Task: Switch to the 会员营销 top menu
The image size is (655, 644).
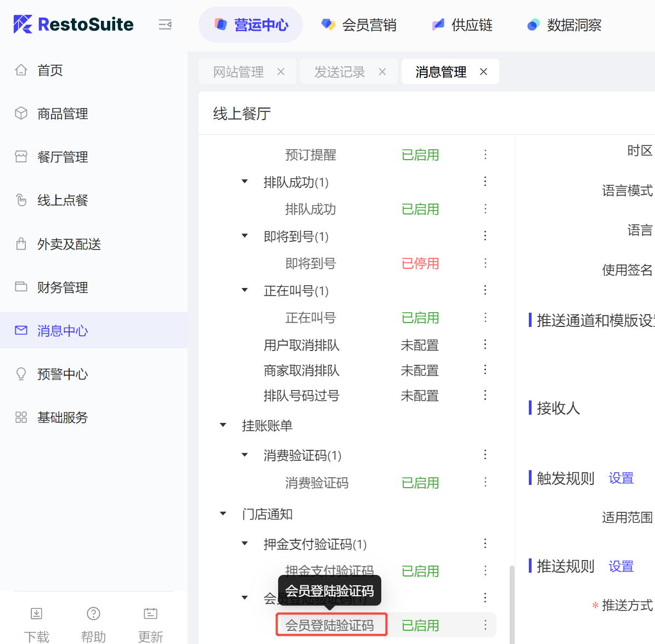Action: tap(359, 25)
